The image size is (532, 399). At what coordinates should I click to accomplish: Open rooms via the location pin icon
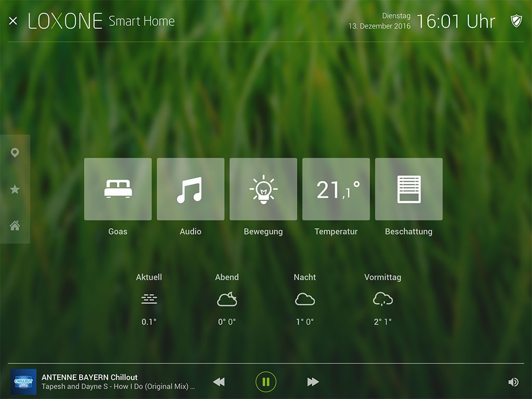point(15,153)
